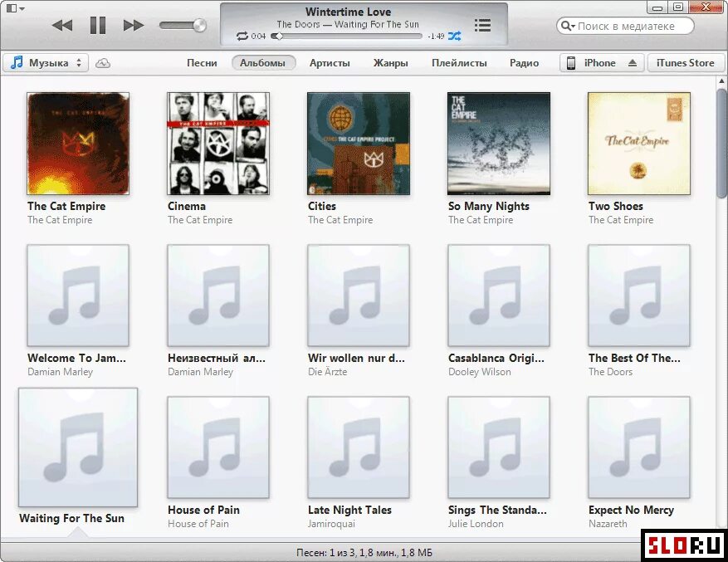The width and height of the screenshot is (728, 562).
Task: Open the So Many Nights album cover
Action: 499,143
